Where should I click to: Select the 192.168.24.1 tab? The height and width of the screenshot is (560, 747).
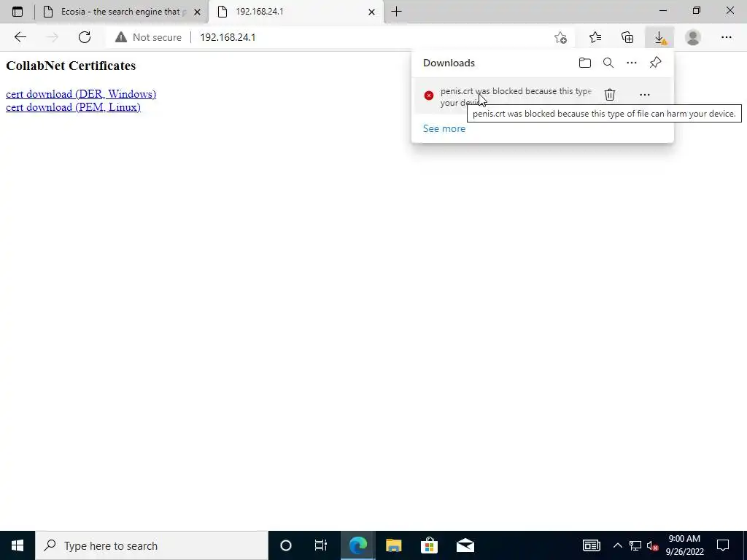295,12
